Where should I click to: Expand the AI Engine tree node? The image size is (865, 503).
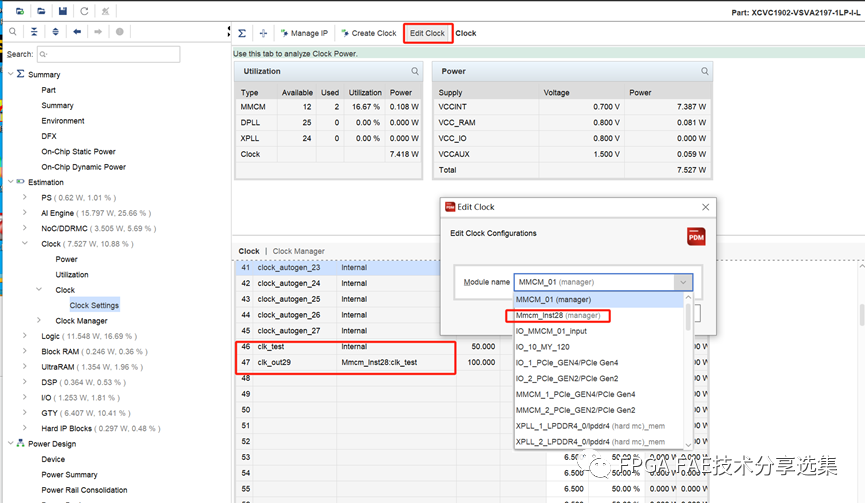[25, 212]
